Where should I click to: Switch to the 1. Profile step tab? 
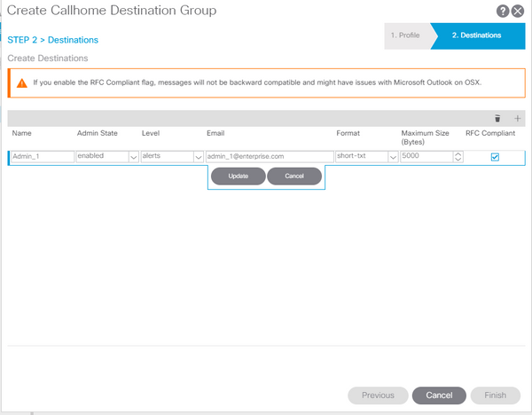click(405, 35)
